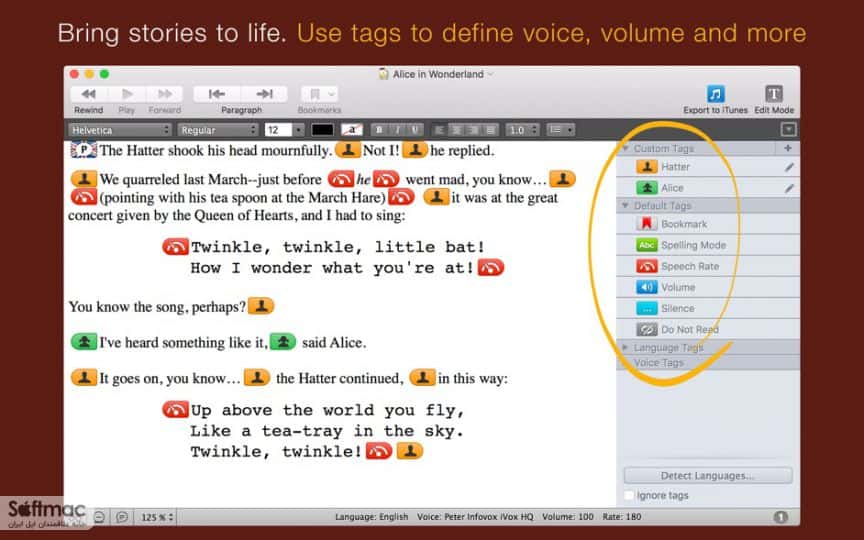Enable the Ignore tags checkbox
864x540 pixels.
tap(629, 495)
